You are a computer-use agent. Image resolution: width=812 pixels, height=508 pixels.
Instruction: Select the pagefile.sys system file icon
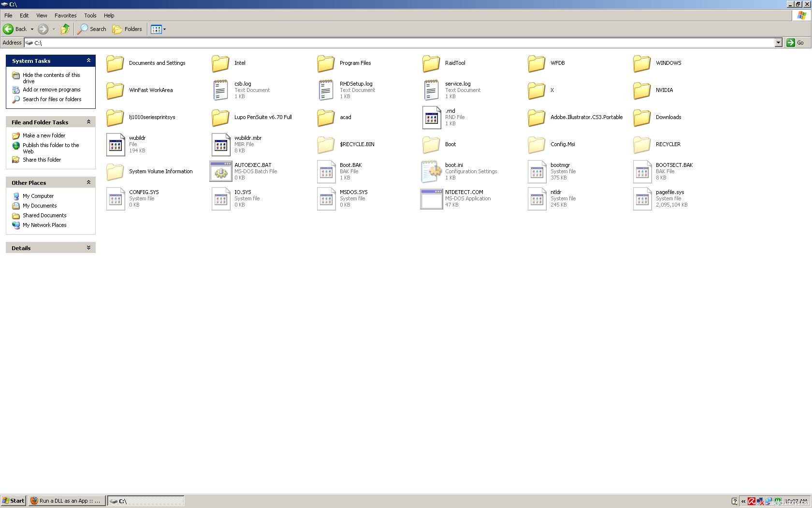tap(642, 198)
